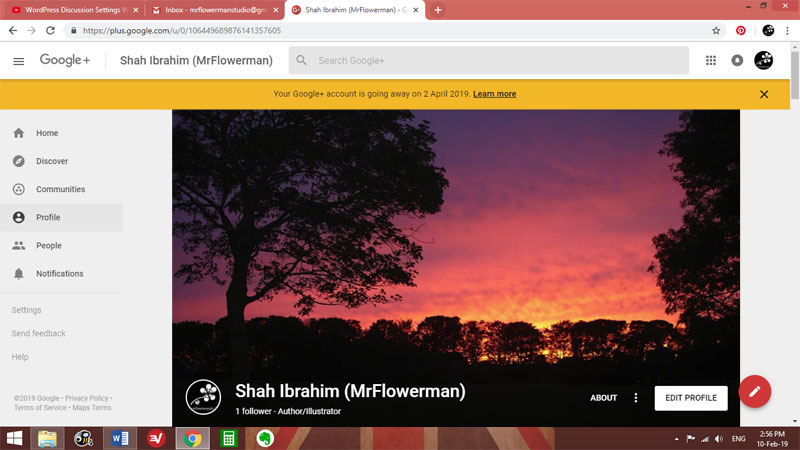Viewport: 800px width, 450px height.
Task: Open Microsoft Word from the taskbar
Action: click(x=120, y=438)
